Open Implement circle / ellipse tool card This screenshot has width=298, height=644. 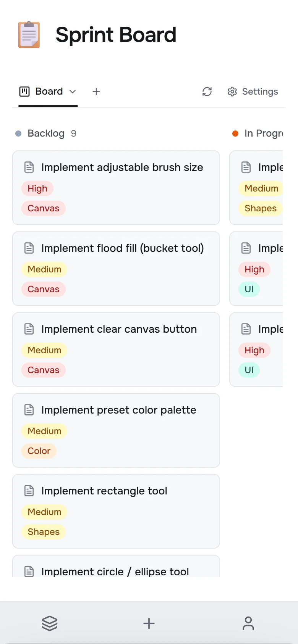(116, 566)
